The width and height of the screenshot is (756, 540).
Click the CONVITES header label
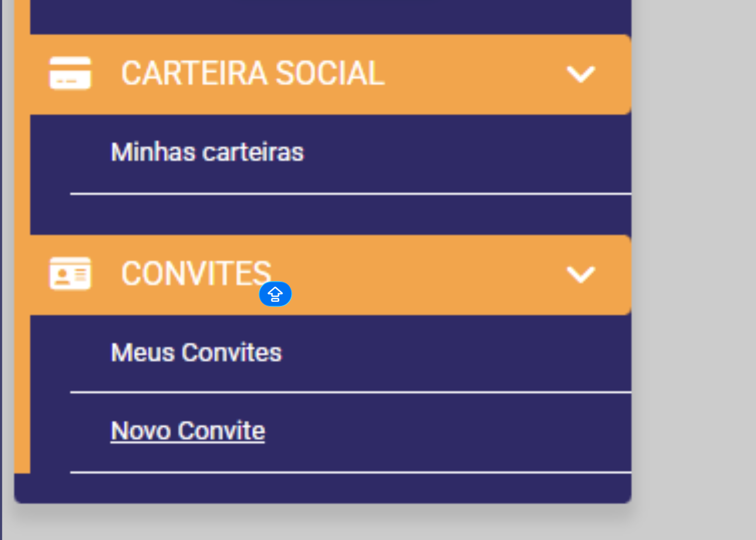point(196,273)
